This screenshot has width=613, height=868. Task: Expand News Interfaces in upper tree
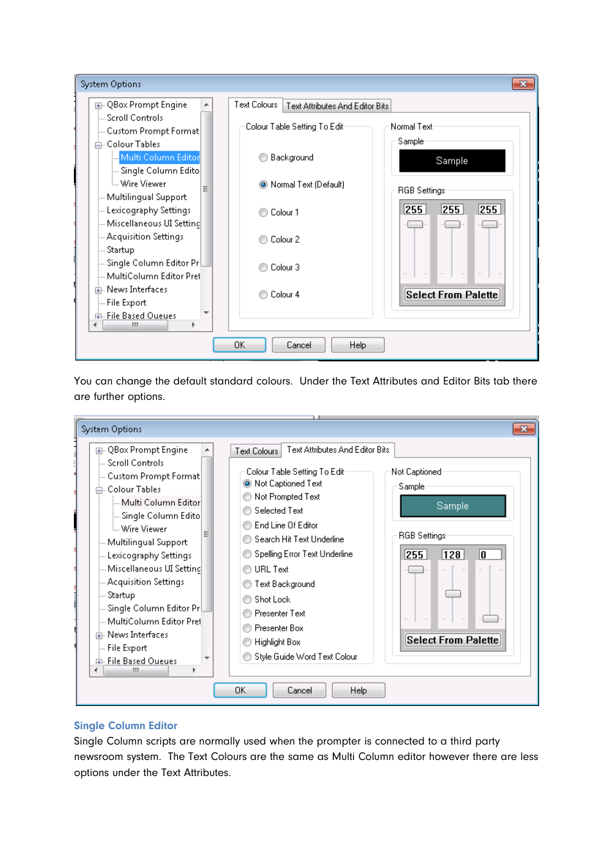point(98,291)
